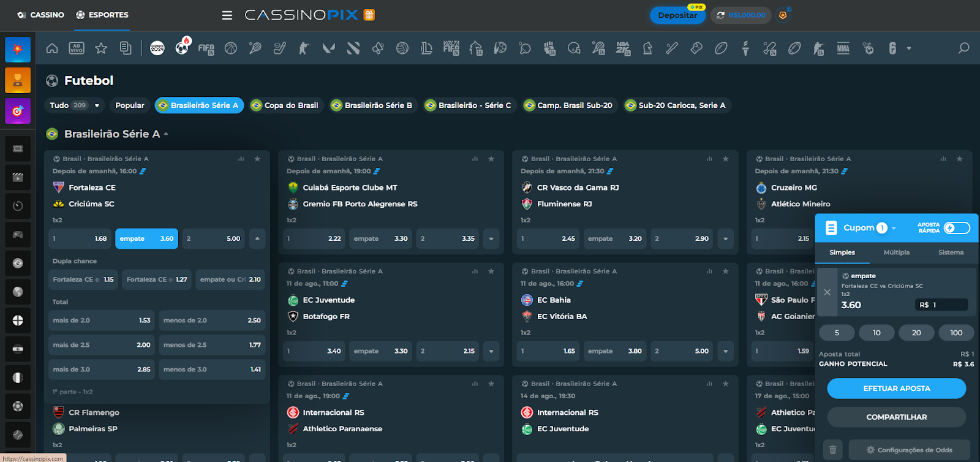Open statistics for Fortaleza CE match
980x462 pixels.
(241, 159)
